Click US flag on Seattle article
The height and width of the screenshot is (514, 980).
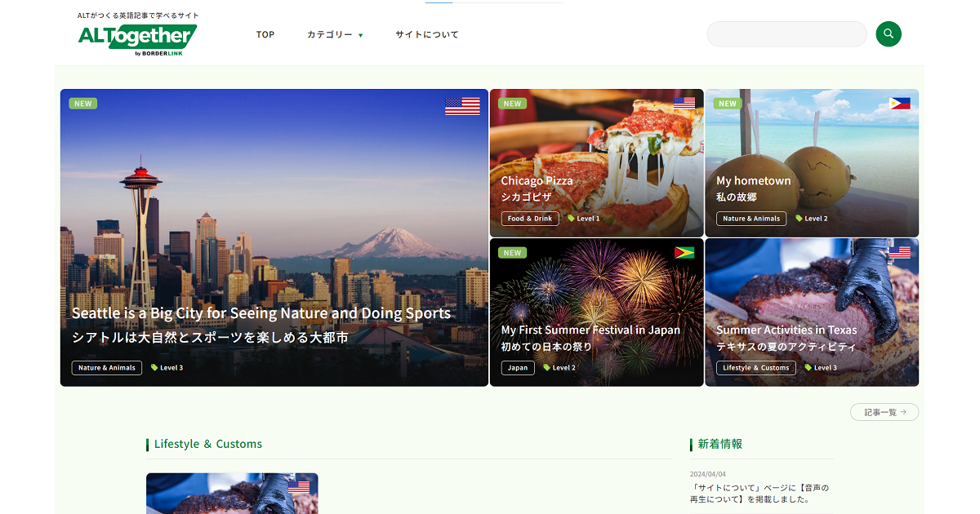pos(462,106)
